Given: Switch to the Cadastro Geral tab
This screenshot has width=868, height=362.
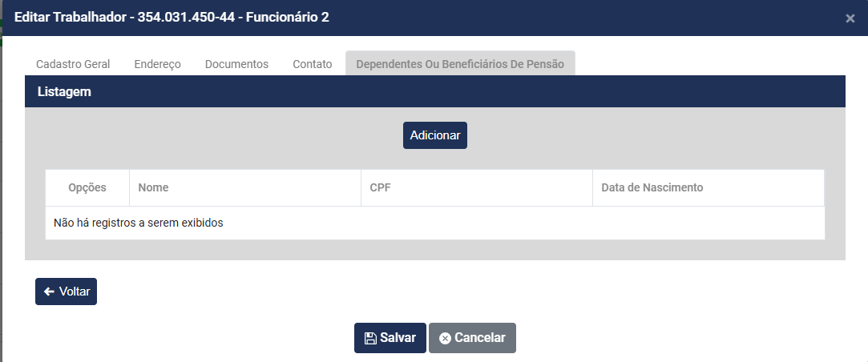Looking at the screenshot, I should coord(73,64).
